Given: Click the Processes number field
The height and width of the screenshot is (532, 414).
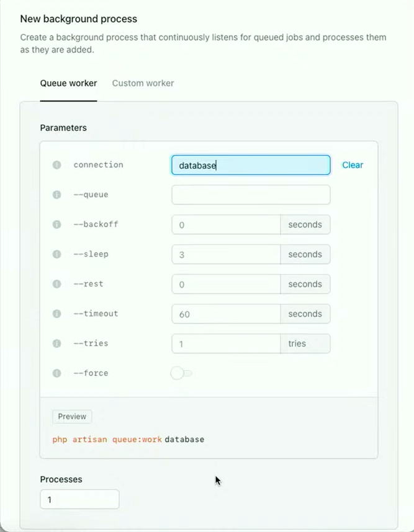Looking at the screenshot, I should point(79,499).
